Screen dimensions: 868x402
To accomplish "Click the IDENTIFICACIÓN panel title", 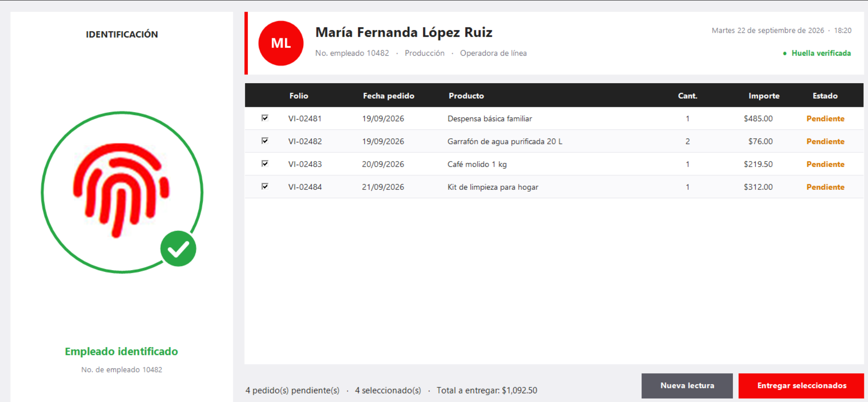I will pos(122,34).
